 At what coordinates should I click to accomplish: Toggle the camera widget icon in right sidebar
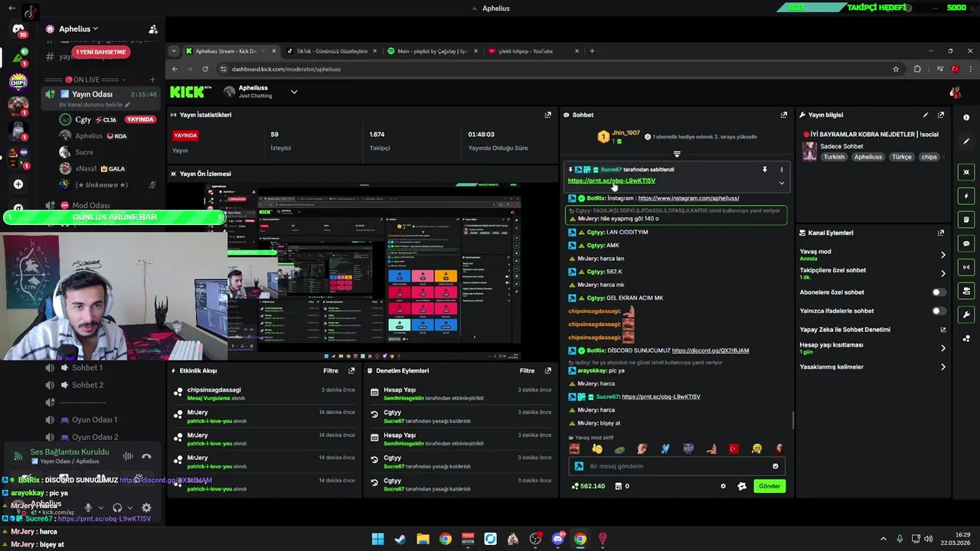coord(966,291)
